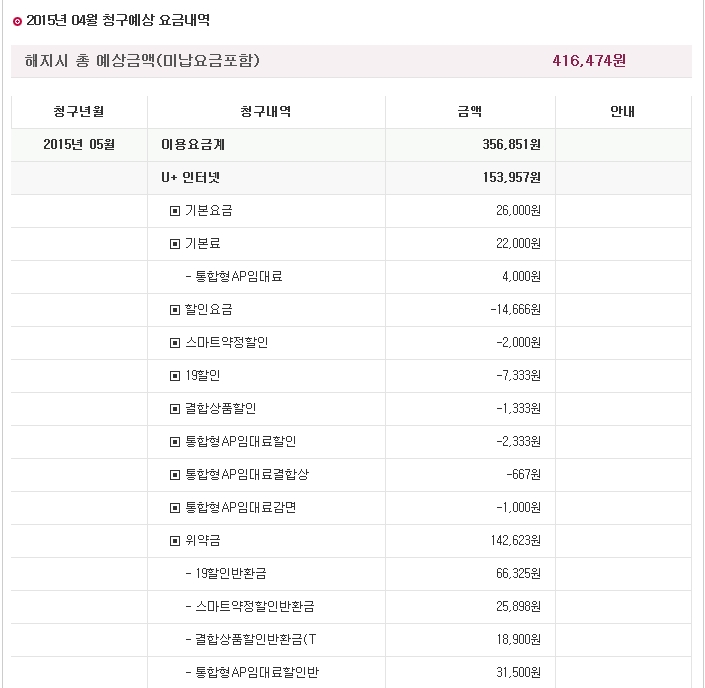Click the 안내 column header

pos(622,112)
